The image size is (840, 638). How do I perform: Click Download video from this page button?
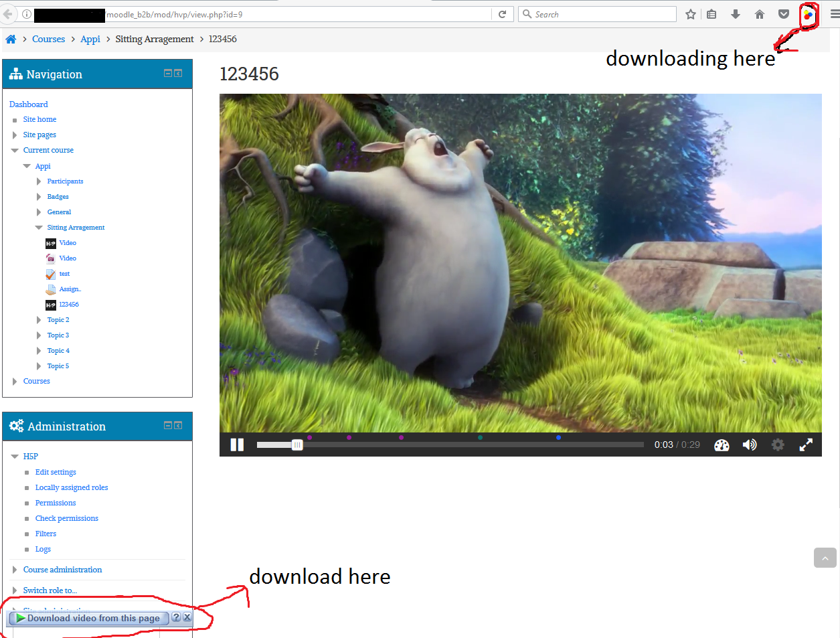pos(88,618)
